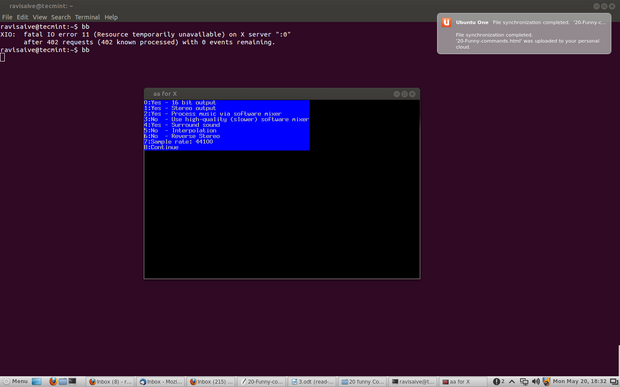Select '2:Yes - Process music via software mixer'
Viewport: 620px width, 387px height.
213,113
